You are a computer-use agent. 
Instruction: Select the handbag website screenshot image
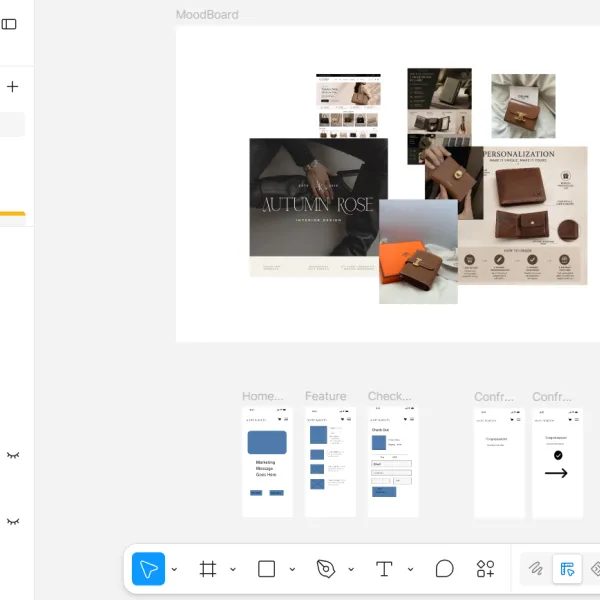click(x=348, y=106)
